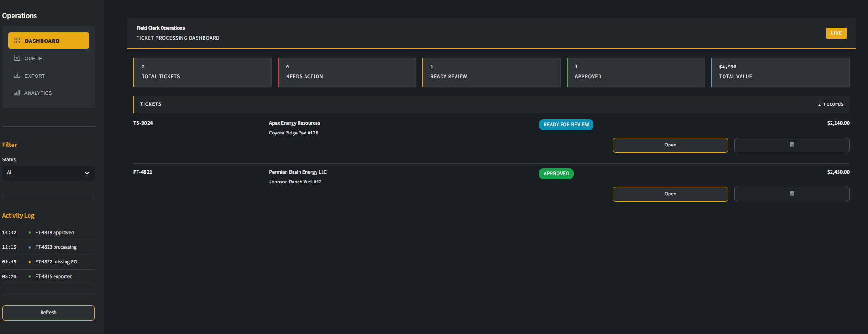868x334 pixels.
Task: Click the FT-4822 missing PO log entry
Action: pos(56,262)
